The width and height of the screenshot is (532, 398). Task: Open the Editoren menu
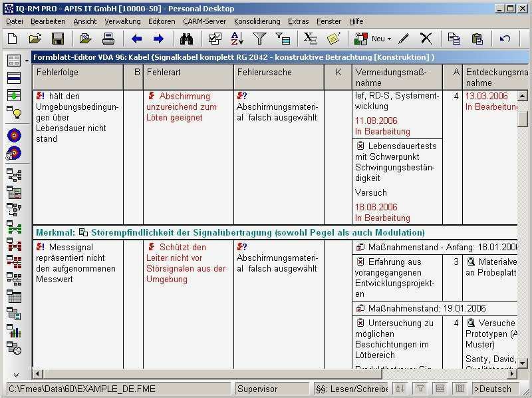[162, 21]
